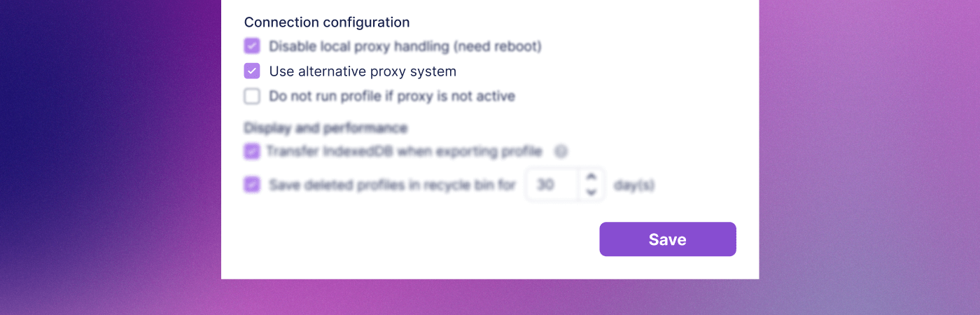Enable Do not run profile checkbox

tap(252, 96)
